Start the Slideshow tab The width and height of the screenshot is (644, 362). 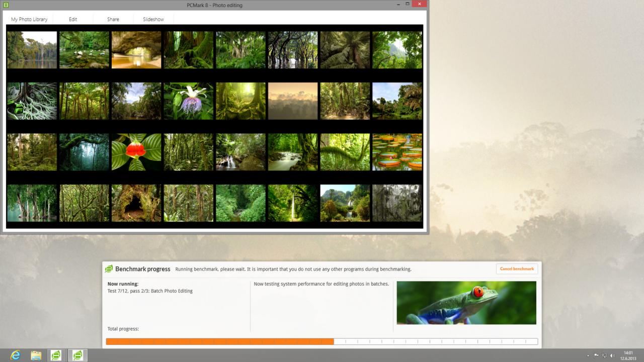152,19
